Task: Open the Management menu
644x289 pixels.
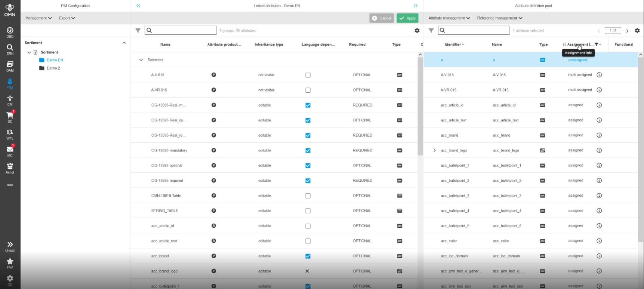Action: click(x=38, y=18)
